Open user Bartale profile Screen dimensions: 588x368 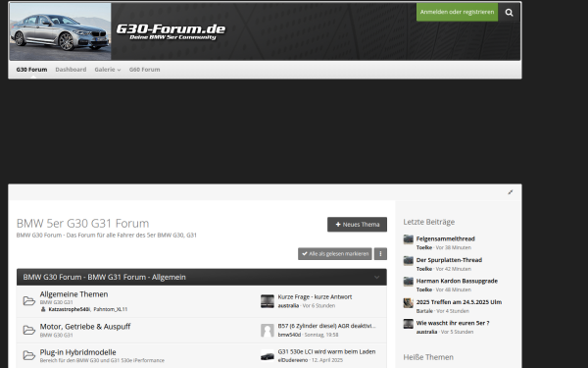pyautogui.click(x=424, y=311)
